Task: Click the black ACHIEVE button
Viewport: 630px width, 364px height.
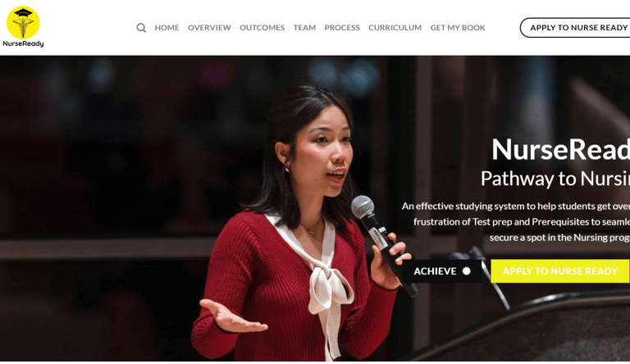Action: [442, 271]
